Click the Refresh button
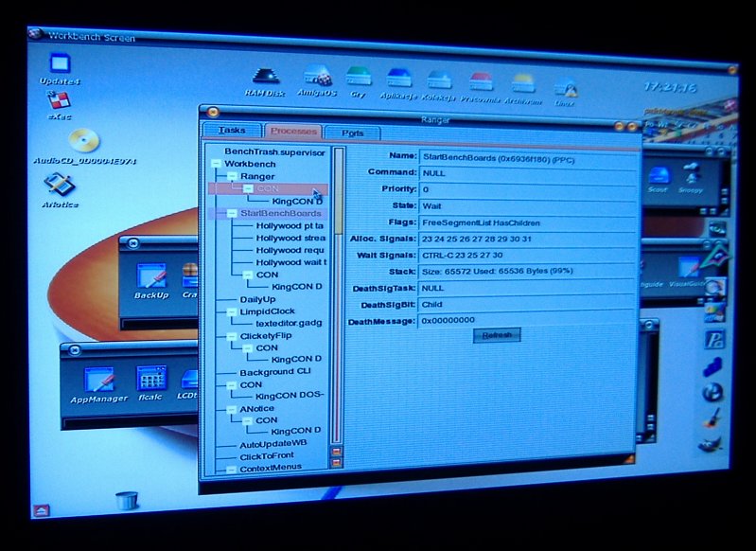 tap(497, 335)
